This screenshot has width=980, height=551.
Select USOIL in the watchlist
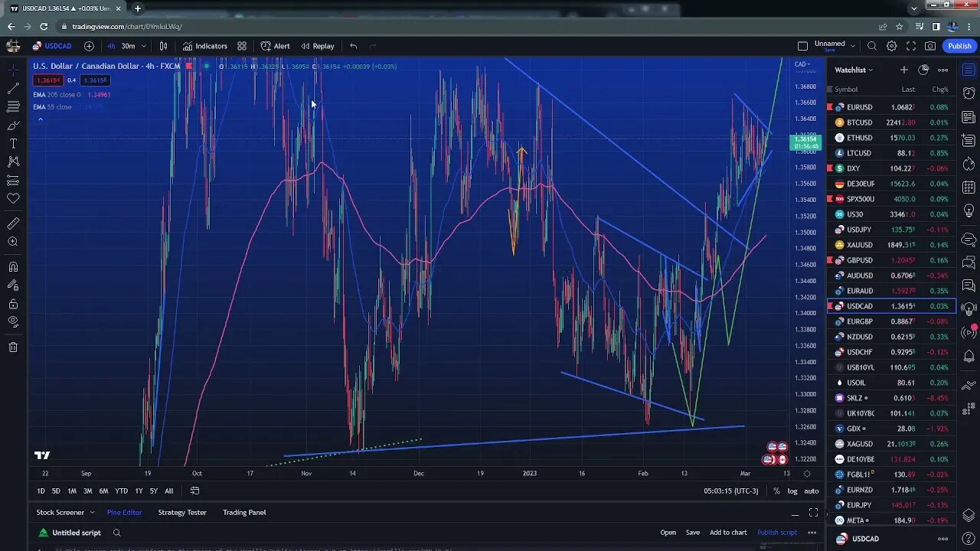(891, 383)
